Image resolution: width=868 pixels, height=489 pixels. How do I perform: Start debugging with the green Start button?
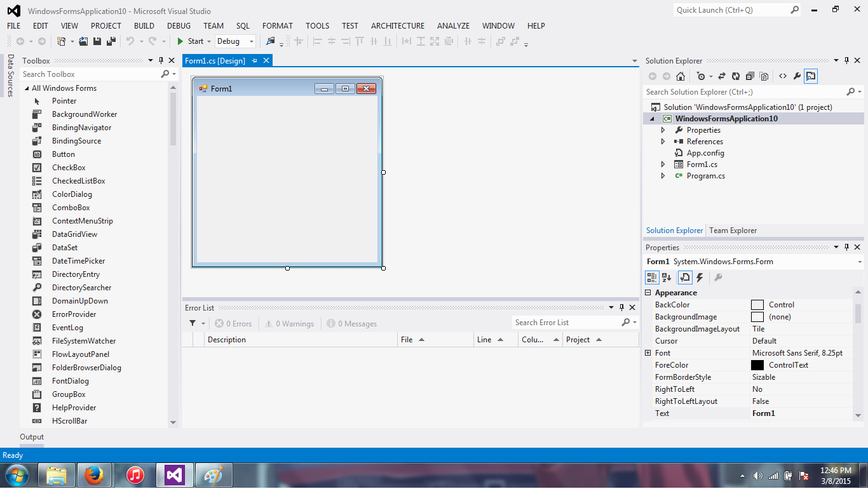pos(190,41)
